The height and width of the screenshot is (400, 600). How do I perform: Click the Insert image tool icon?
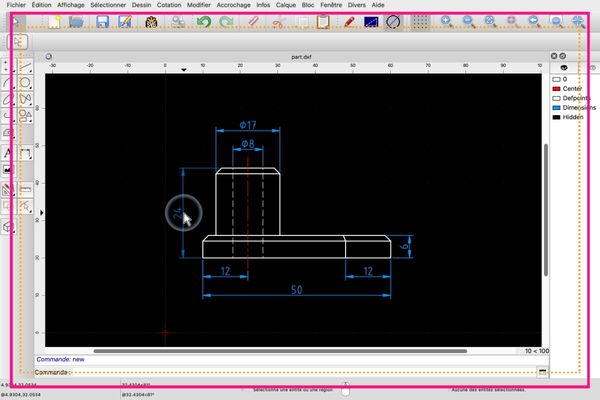8,169
